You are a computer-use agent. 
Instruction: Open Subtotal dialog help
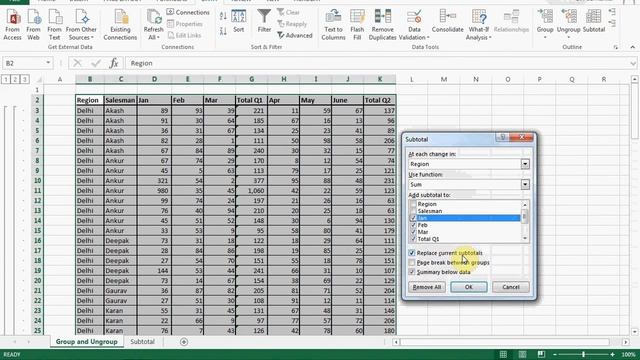pyautogui.click(x=503, y=137)
